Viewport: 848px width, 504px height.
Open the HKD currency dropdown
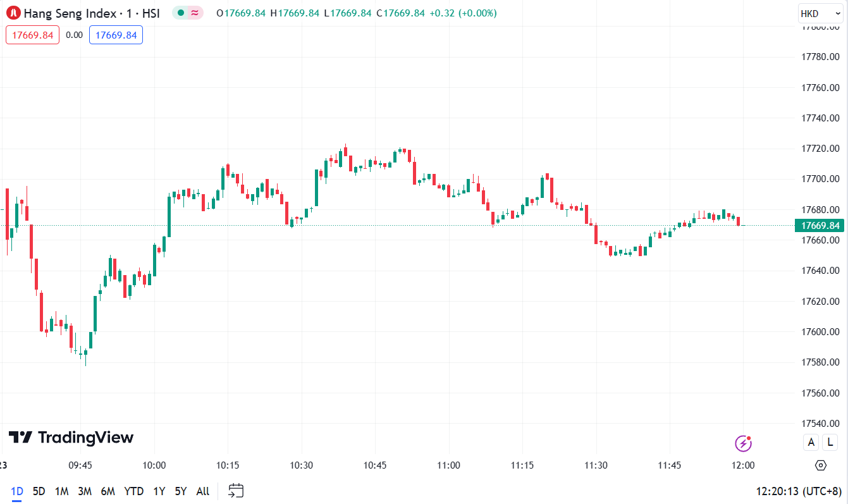821,13
